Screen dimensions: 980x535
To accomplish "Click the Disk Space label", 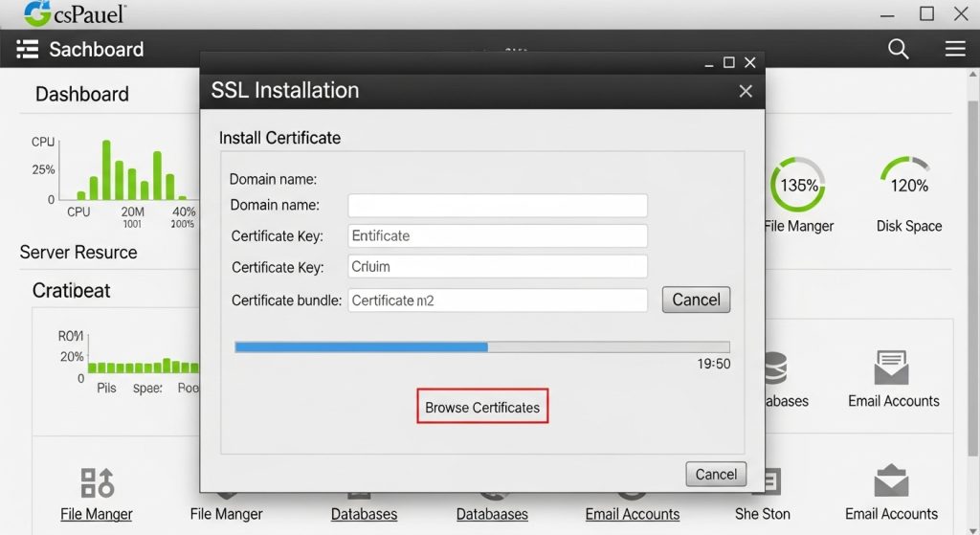I will click(909, 226).
